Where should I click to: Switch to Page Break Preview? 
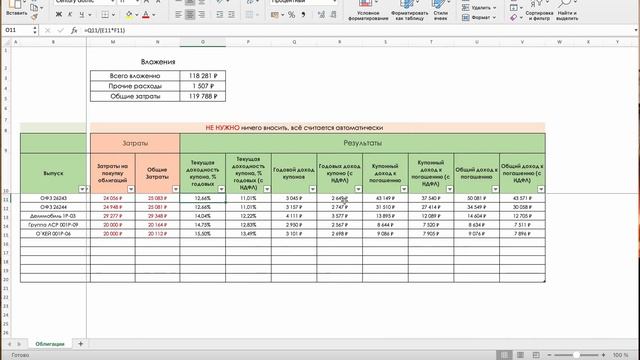click(x=536, y=355)
